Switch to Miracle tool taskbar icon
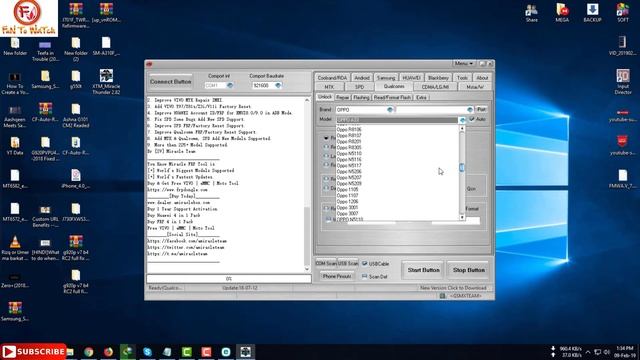This screenshot has width=640, height=360. tap(245, 352)
